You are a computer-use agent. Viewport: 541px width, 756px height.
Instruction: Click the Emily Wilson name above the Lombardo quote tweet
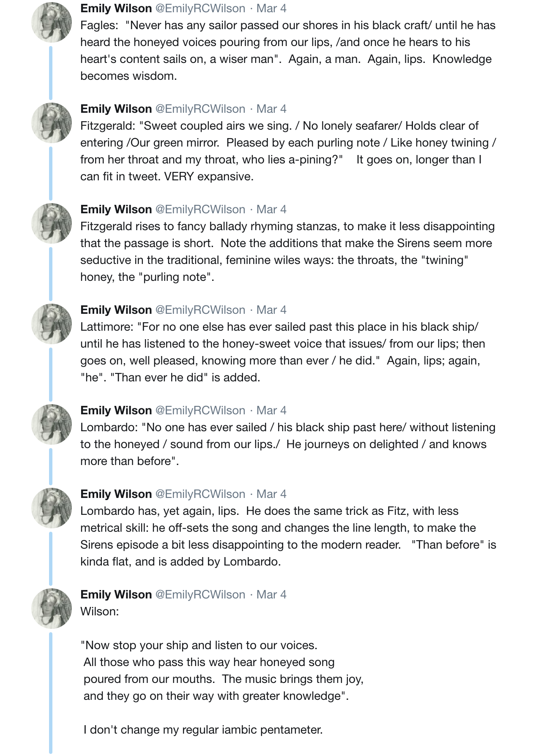point(116,411)
